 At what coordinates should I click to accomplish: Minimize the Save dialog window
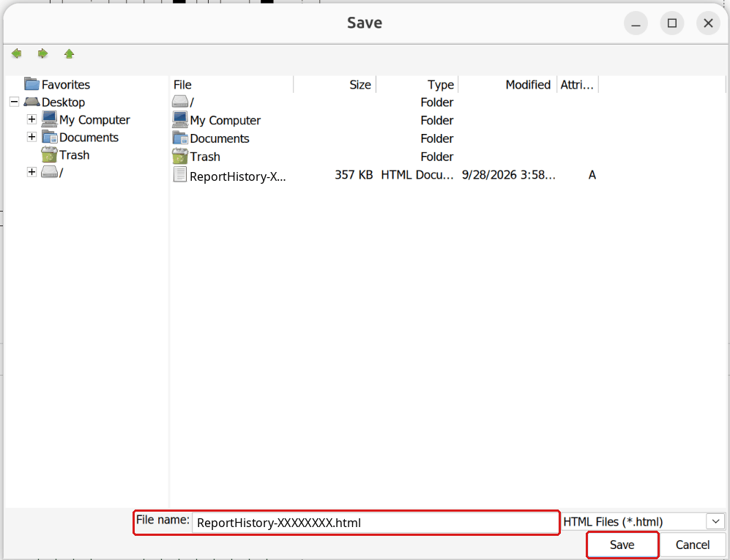click(636, 23)
